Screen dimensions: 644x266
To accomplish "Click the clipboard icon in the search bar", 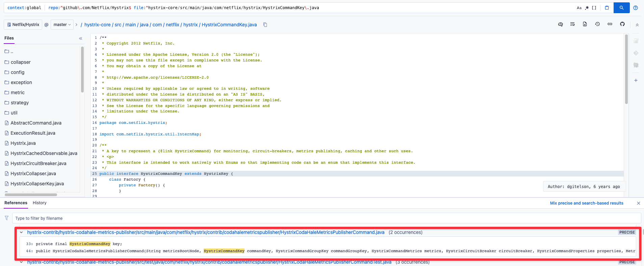I will [x=607, y=8].
